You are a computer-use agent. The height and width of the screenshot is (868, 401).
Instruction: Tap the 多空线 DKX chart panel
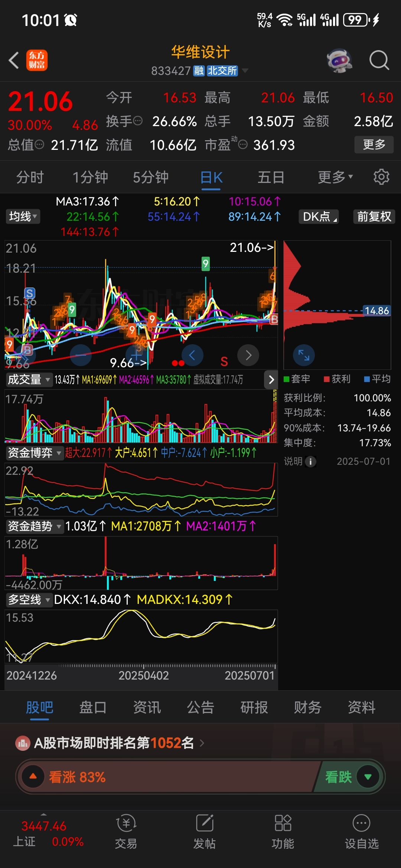141,637
